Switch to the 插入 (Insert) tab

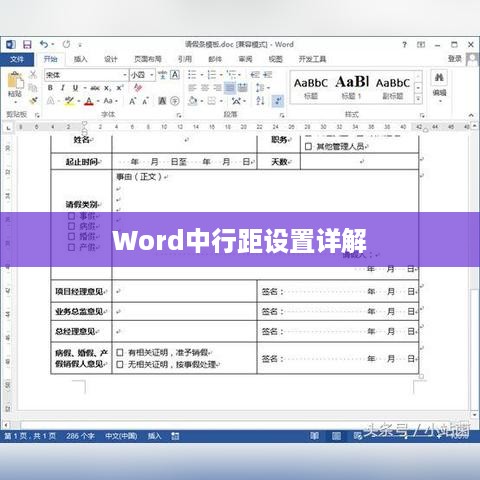click(x=80, y=59)
